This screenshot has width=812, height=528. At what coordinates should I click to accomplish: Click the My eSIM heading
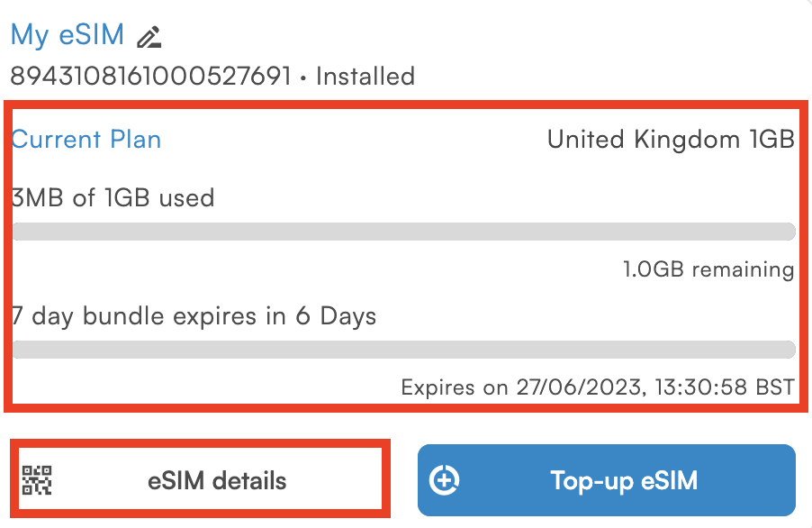(x=68, y=34)
